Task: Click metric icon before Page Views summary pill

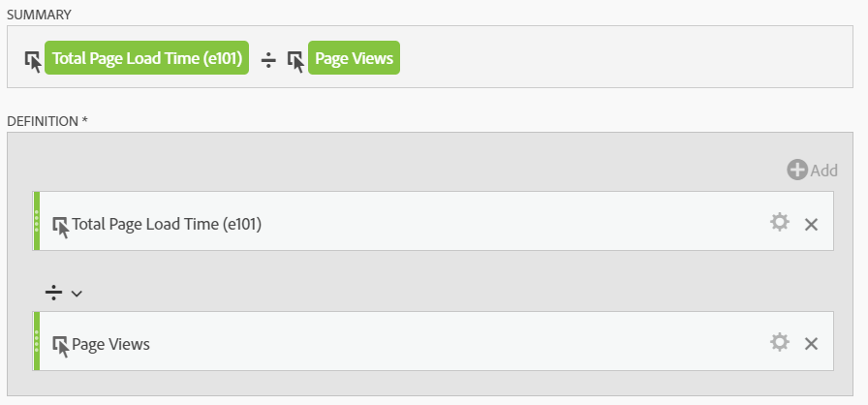Action: (x=296, y=61)
